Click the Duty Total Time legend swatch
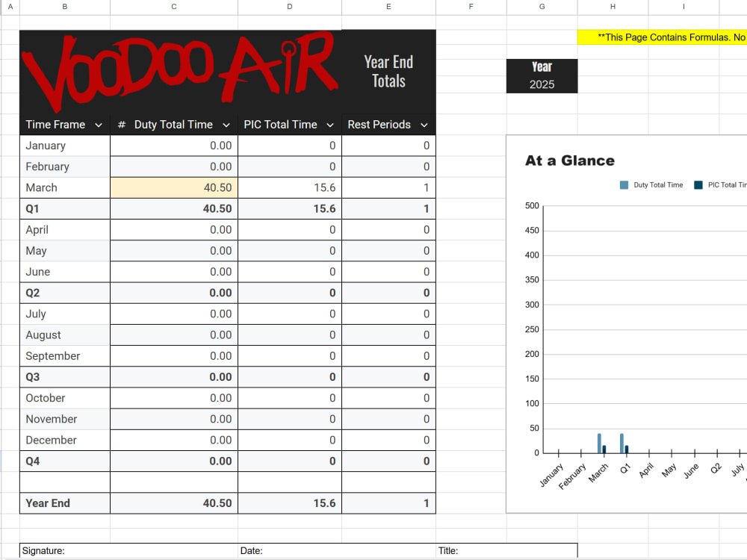Screen dimensions: 747x560 click(x=624, y=184)
